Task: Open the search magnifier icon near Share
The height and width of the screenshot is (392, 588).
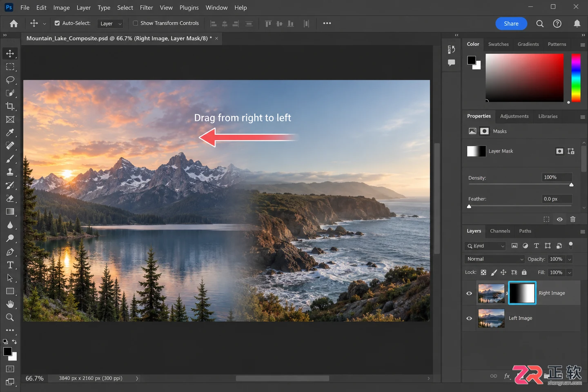Action: pos(540,24)
